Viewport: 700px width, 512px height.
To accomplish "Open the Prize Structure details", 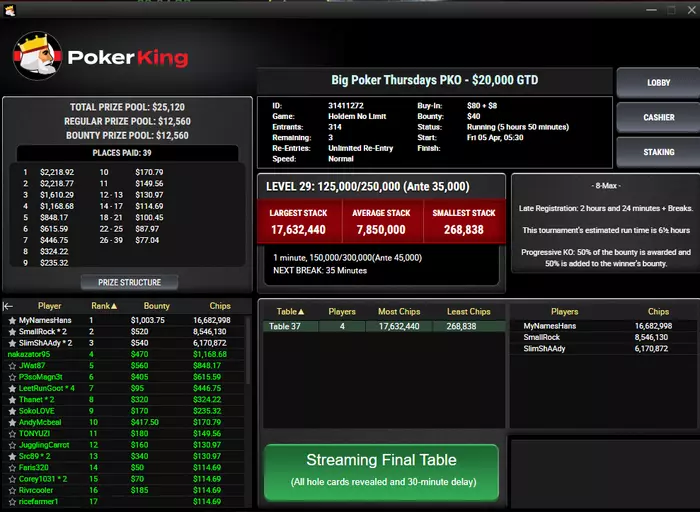I will coord(129,283).
